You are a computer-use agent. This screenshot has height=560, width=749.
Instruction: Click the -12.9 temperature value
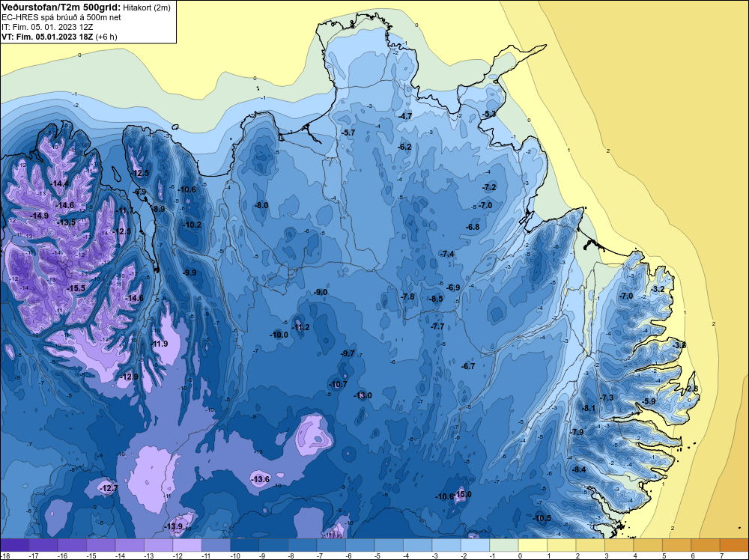[x=130, y=377]
